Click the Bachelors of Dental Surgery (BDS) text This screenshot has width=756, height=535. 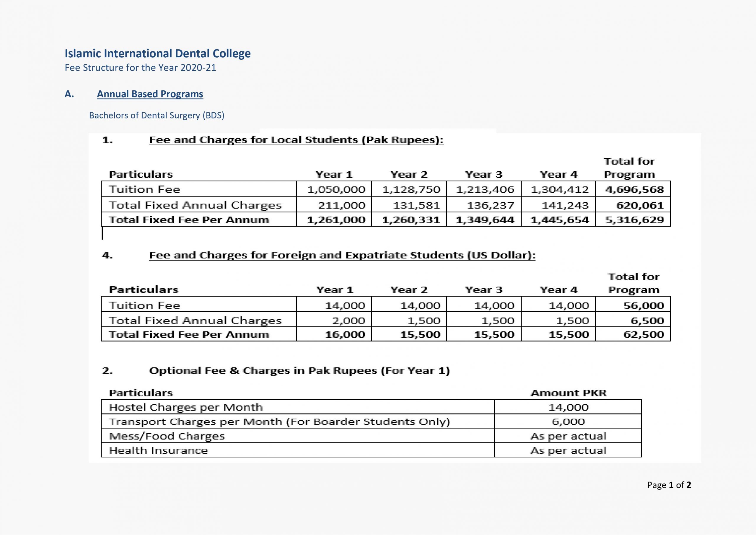(x=157, y=115)
